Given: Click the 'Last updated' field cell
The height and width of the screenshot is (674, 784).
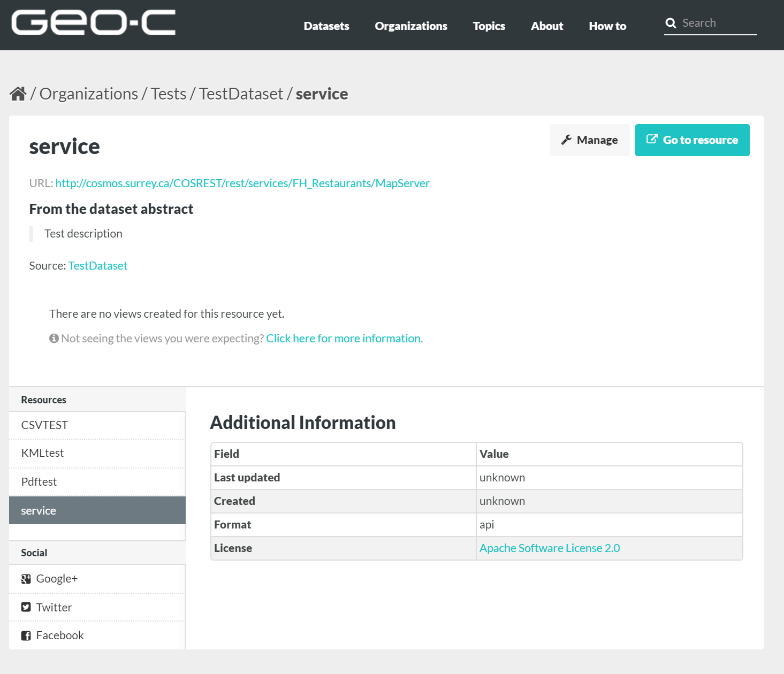Looking at the screenshot, I should point(344,478).
